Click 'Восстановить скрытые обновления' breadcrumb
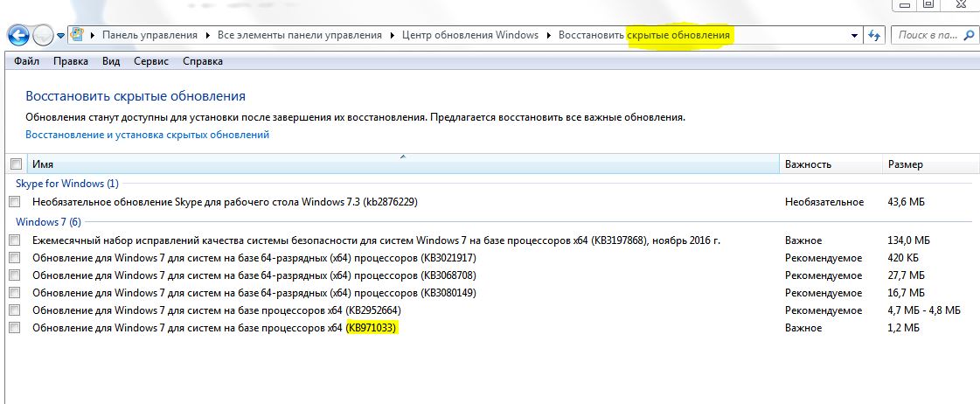Viewport: 980px width, 404px height. 643,35
